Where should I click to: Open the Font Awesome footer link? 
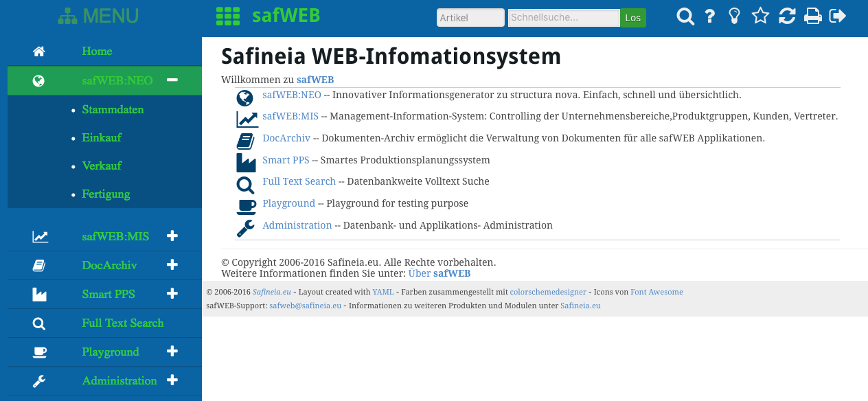(656, 292)
